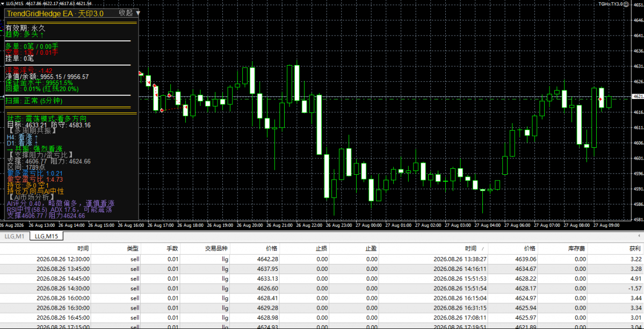Click the 扫描: 正常 (5分钟) status

[x=34, y=101]
